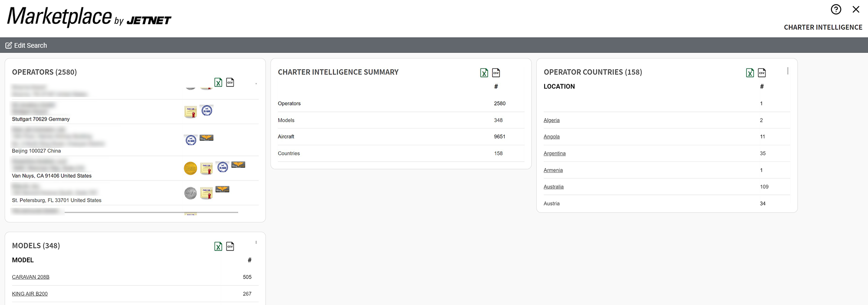Select Beijing 100027 China operator address
This screenshot has width=868, height=305.
point(36,151)
